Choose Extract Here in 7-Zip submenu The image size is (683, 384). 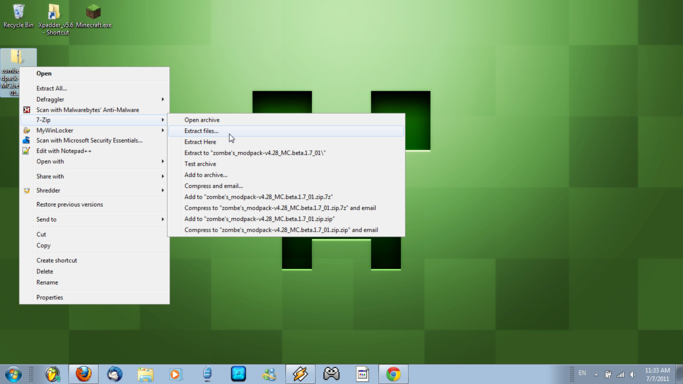(286, 142)
